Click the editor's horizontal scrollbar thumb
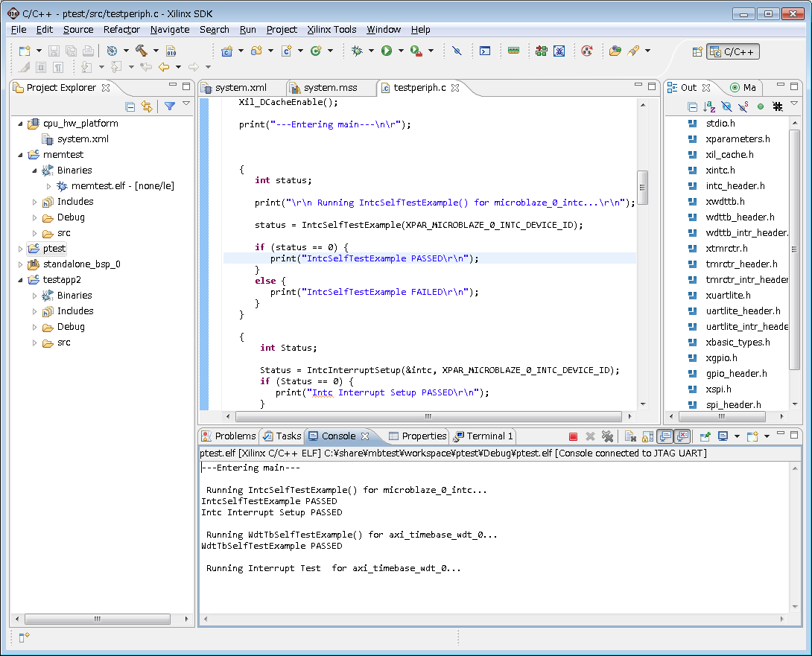The height and width of the screenshot is (656, 812). tap(428, 417)
